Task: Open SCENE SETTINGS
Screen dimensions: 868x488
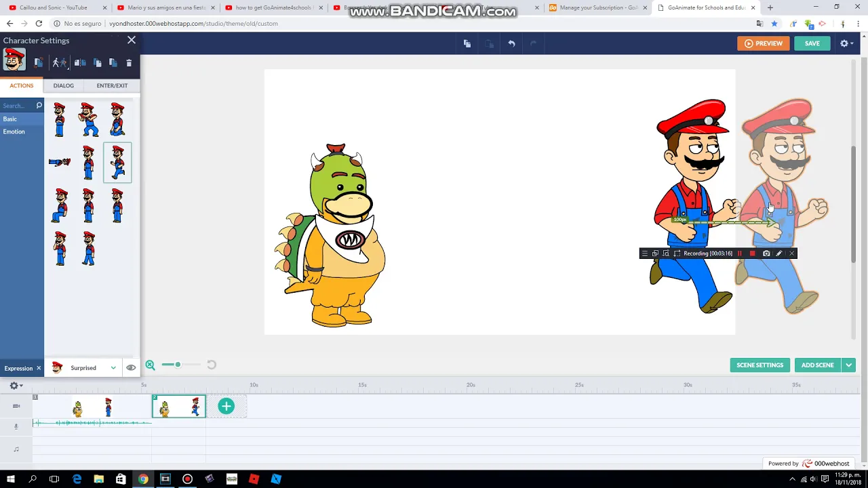Action: [x=759, y=365]
